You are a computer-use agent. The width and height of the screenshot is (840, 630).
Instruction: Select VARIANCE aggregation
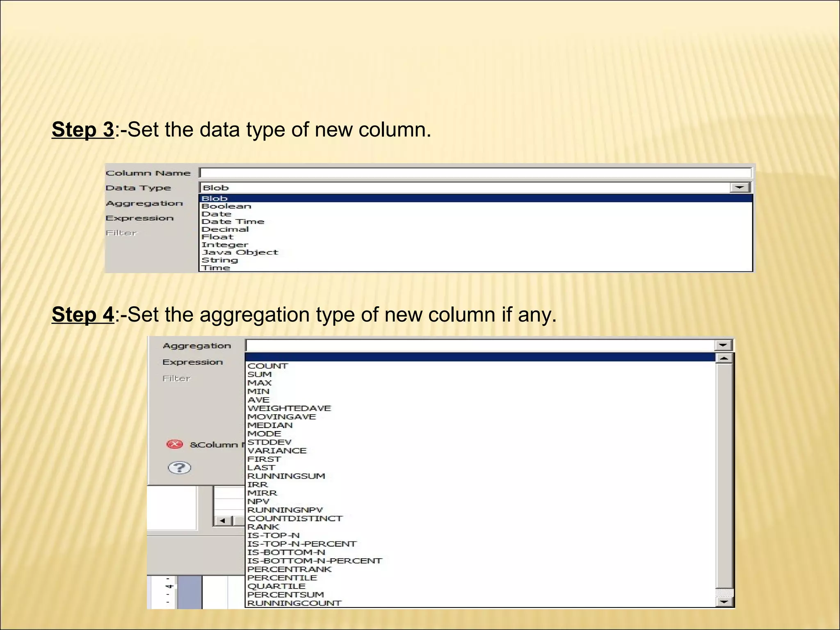(x=480, y=451)
